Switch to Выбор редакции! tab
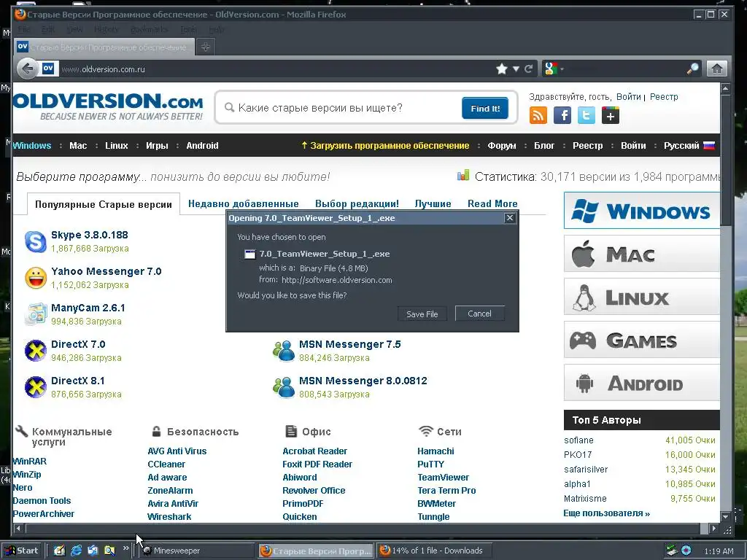747x560 pixels. click(x=357, y=204)
